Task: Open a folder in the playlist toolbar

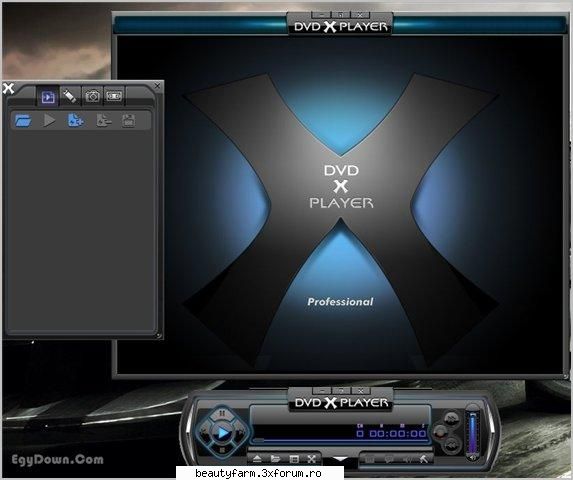Action: [23, 120]
